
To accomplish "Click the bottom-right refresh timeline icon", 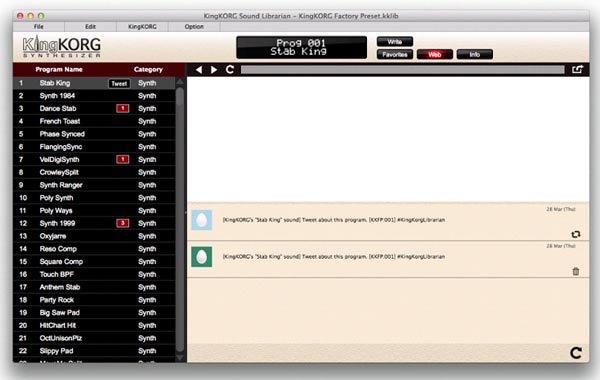I will pos(576,352).
